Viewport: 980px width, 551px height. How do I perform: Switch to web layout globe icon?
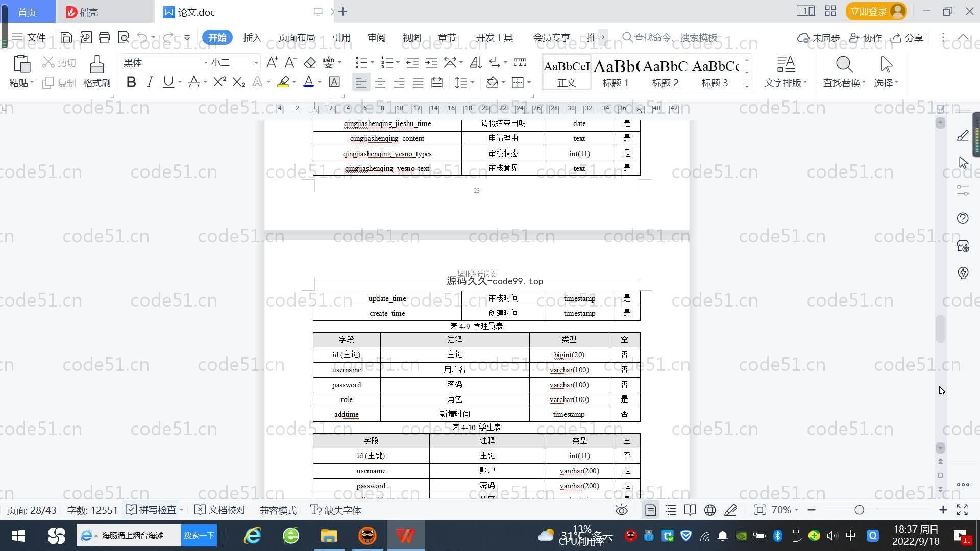(710, 510)
